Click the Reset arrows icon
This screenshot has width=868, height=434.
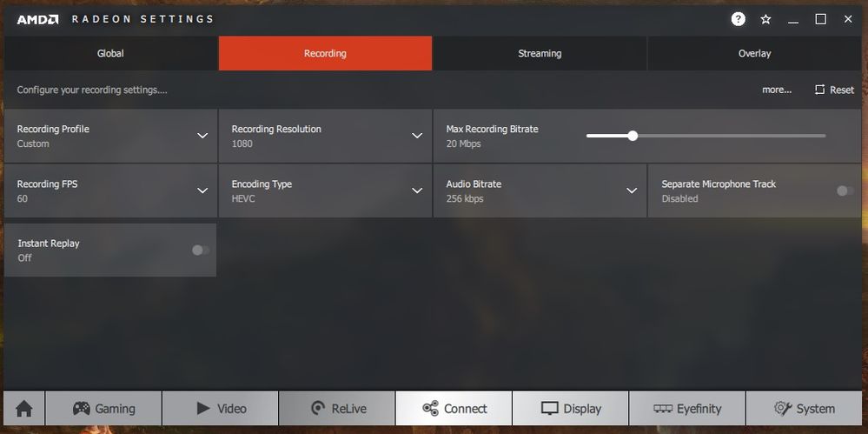coord(819,90)
